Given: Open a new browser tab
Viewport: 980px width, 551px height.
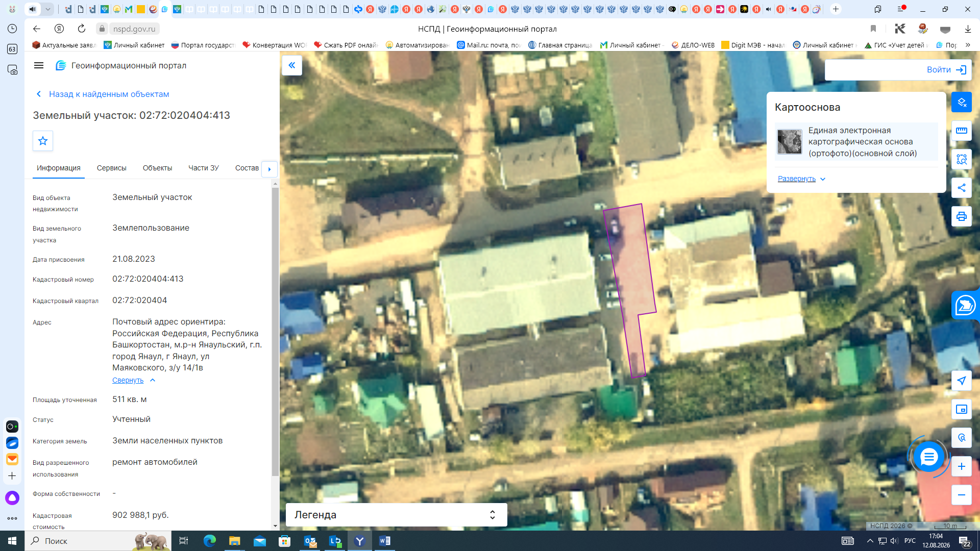Looking at the screenshot, I should click(836, 9).
